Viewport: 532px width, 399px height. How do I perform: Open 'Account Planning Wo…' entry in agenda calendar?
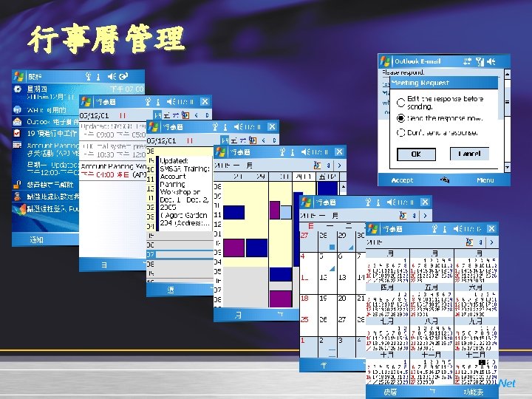112,171
